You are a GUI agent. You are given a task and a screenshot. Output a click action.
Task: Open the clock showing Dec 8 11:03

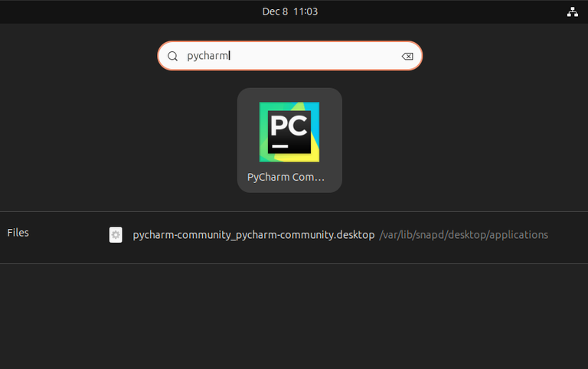(x=290, y=11)
